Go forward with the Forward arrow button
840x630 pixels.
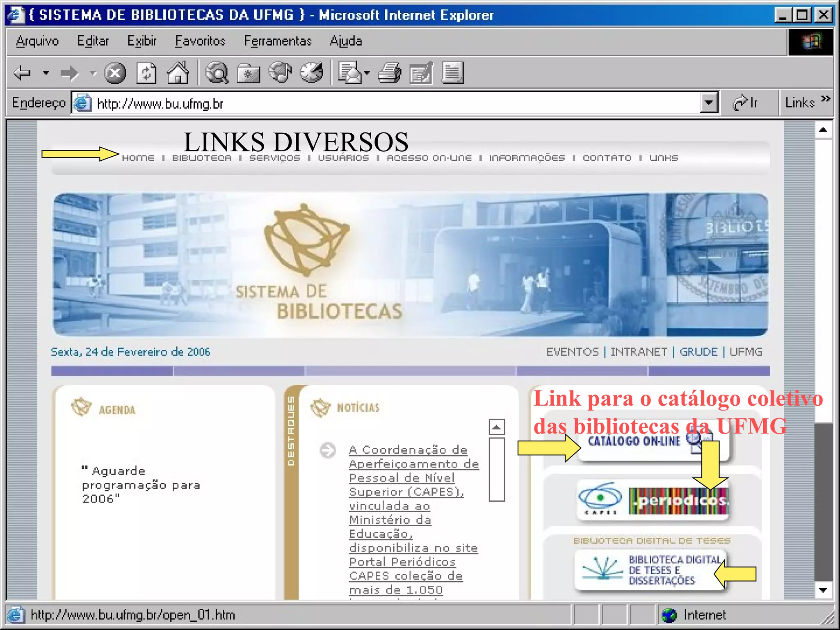[x=69, y=73]
